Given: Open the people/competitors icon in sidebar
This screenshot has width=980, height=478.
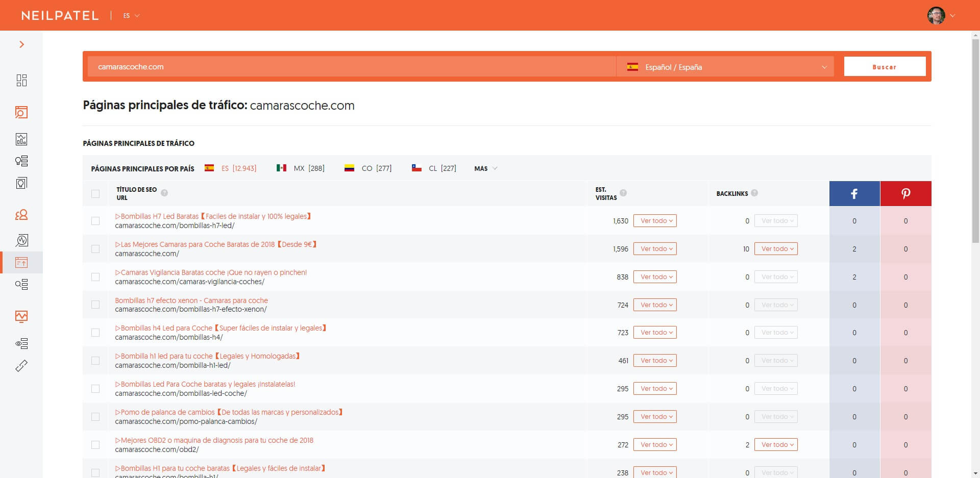Looking at the screenshot, I should (21, 215).
